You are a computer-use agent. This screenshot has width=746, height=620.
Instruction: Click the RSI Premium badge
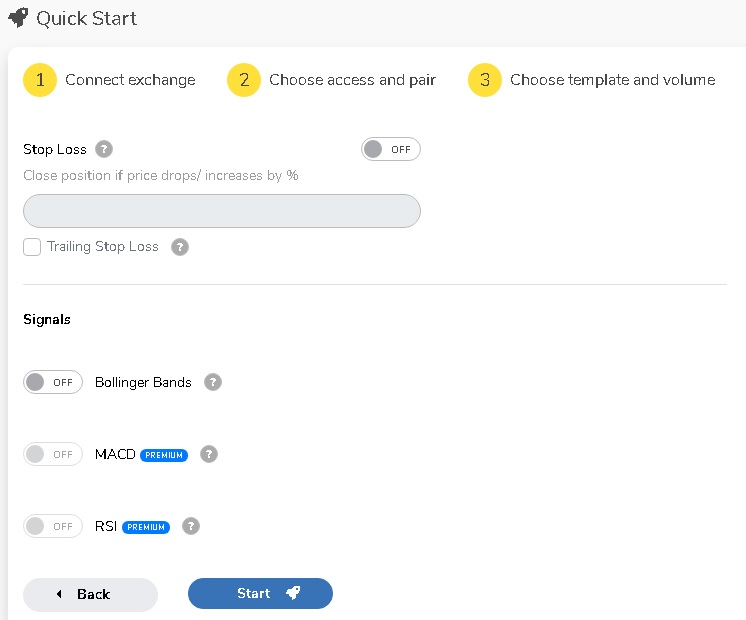click(146, 527)
